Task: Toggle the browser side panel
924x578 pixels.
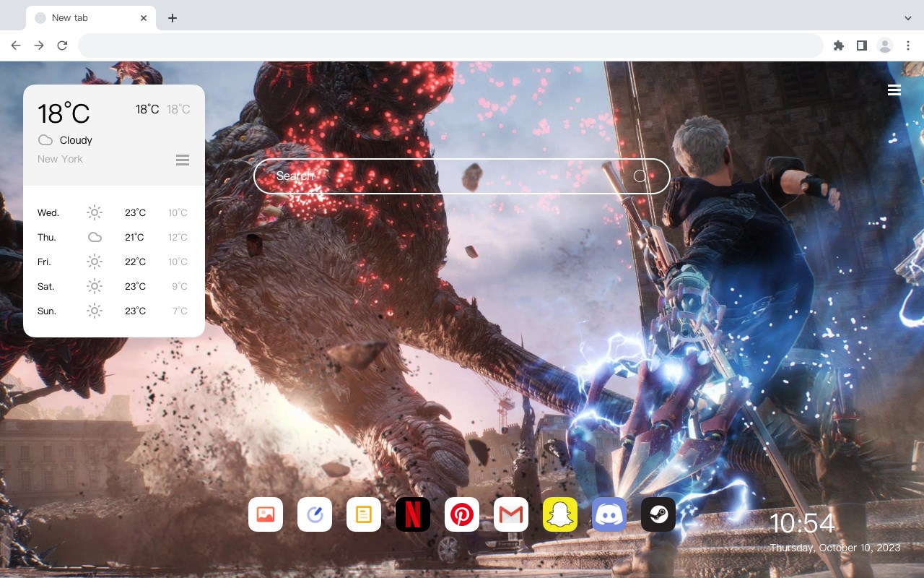Action: tap(861, 46)
